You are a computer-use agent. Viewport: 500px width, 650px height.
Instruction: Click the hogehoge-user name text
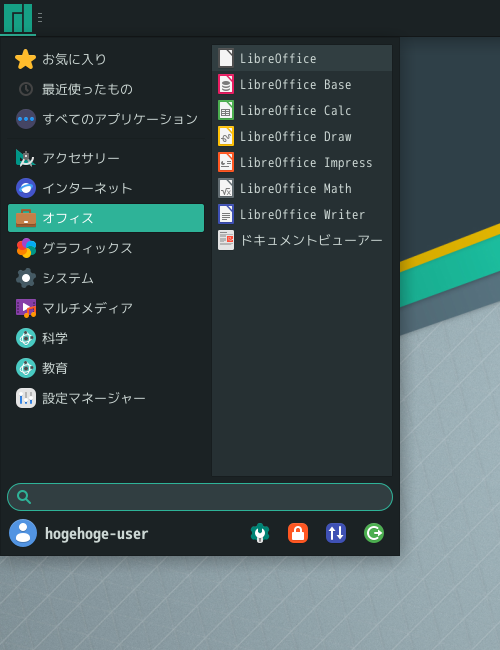96,534
